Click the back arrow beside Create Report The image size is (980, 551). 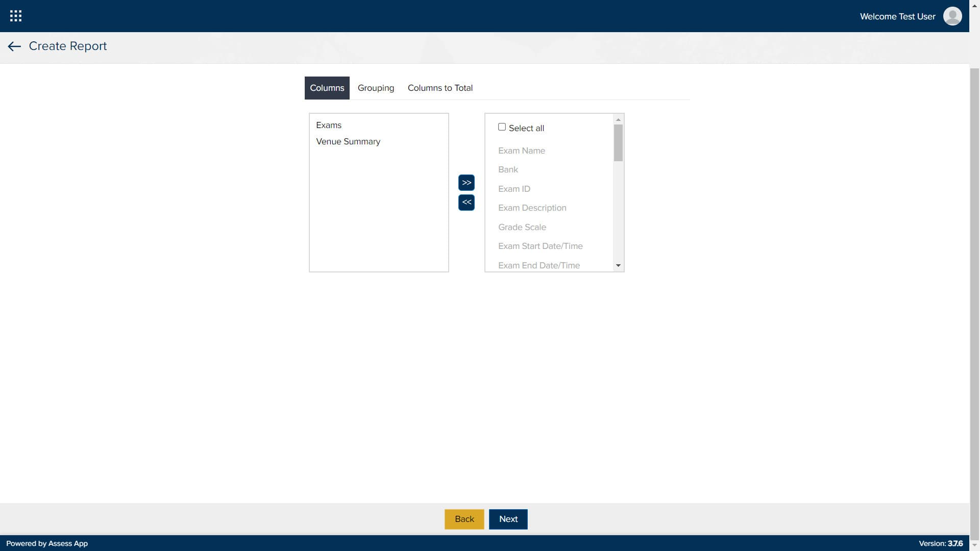(x=14, y=46)
